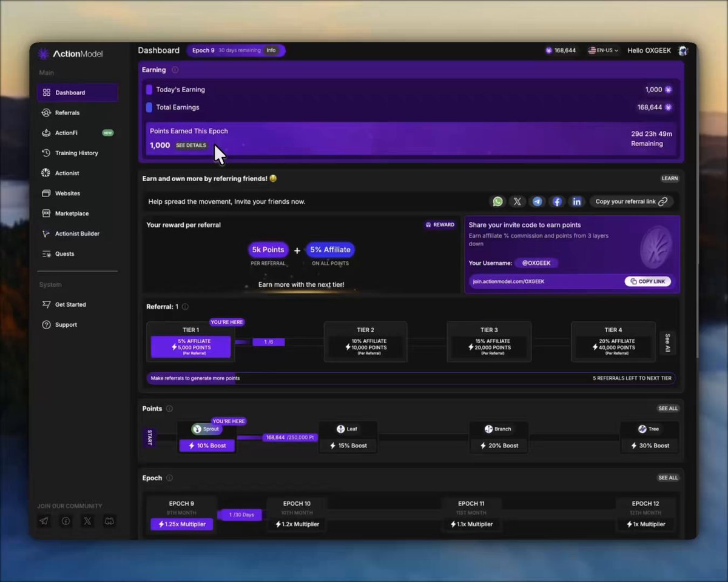
Task: Click Copy your referral link
Action: pos(631,201)
